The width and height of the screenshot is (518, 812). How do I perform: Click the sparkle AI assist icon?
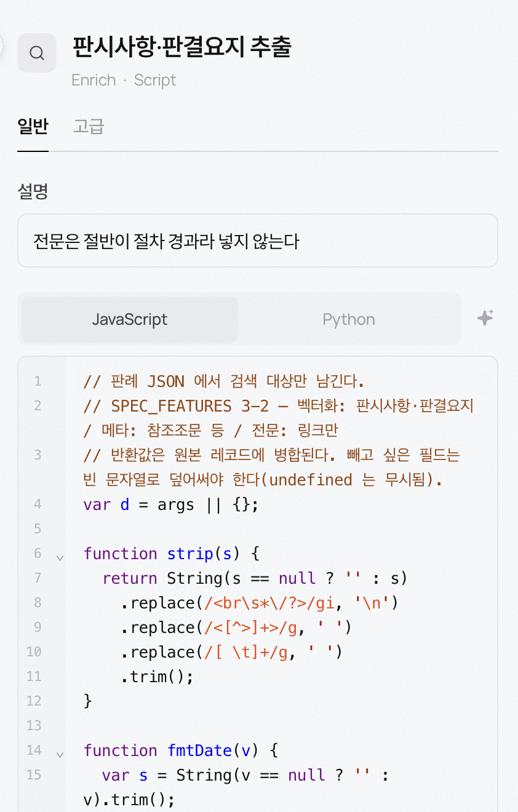(x=485, y=318)
